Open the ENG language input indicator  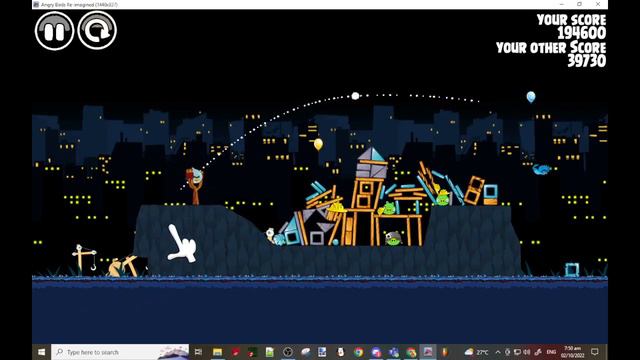(551, 352)
